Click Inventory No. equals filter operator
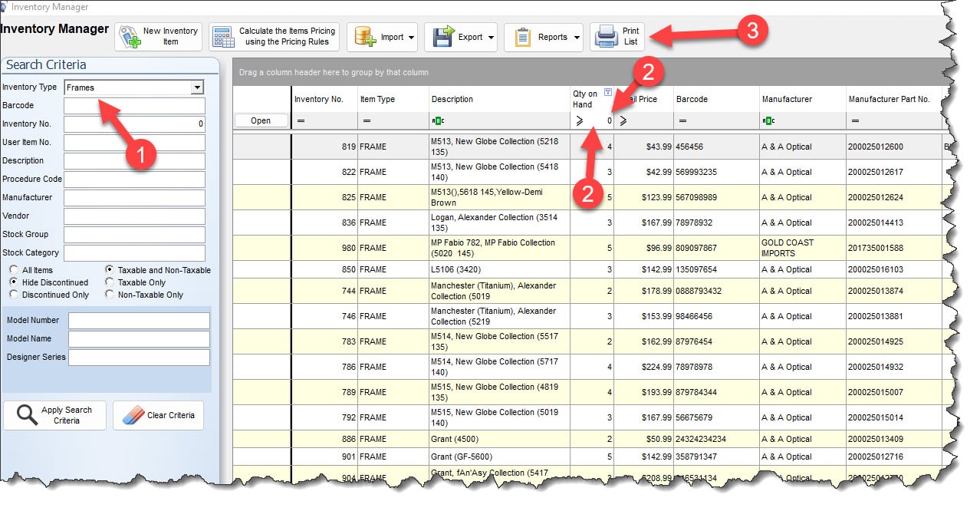Viewport: 980px width, 511px height. (x=301, y=120)
